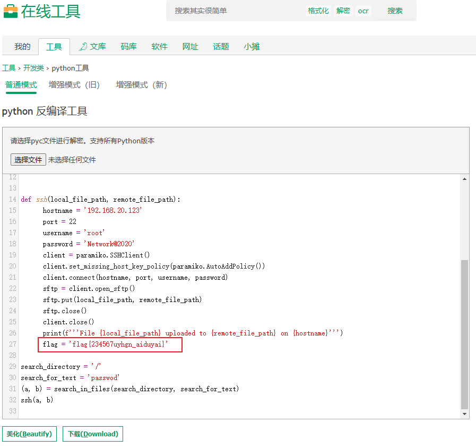The image size is (476, 448).
Task: Click the 下载(Download) button
Action: (93, 434)
